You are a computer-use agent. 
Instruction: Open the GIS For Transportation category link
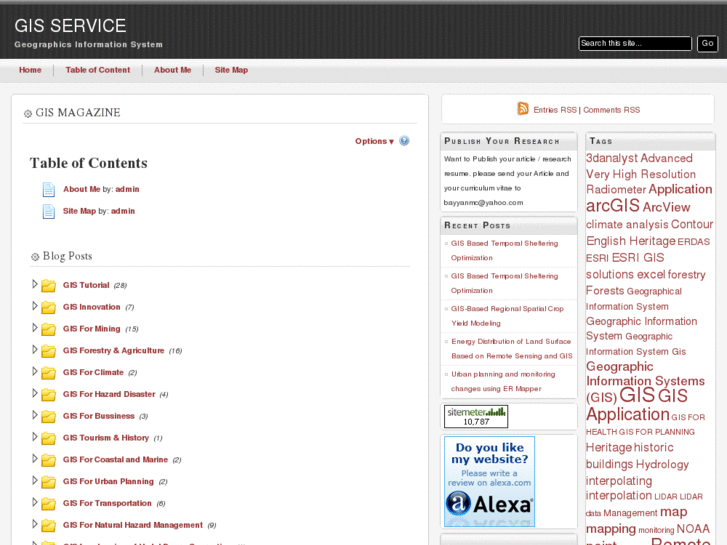pyautogui.click(x=107, y=503)
